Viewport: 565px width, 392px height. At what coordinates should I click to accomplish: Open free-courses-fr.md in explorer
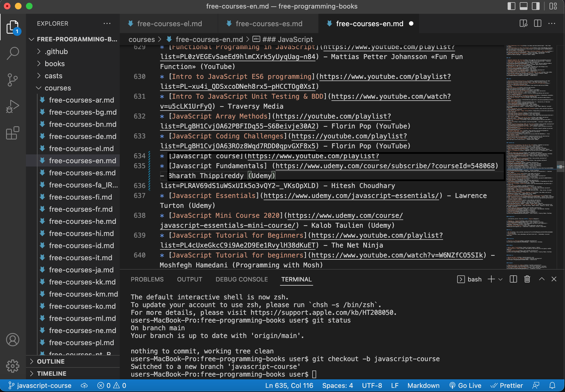pyautogui.click(x=73, y=209)
